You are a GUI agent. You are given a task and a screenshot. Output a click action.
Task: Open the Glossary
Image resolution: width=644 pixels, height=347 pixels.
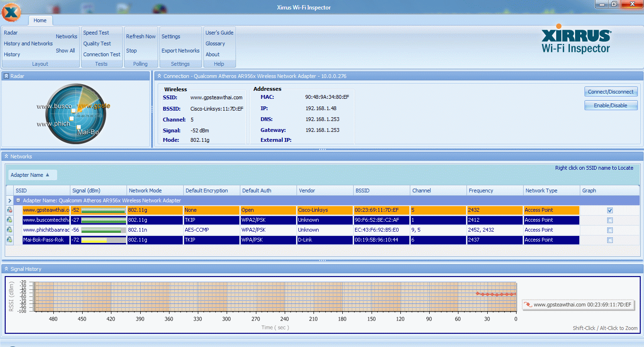[x=215, y=43]
